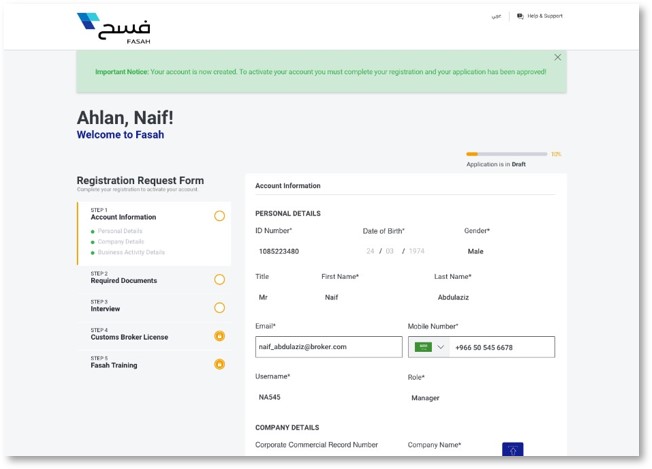The image size is (652, 469).
Task: Go to Step 2 Required Documents
Action: click(x=124, y=280)
